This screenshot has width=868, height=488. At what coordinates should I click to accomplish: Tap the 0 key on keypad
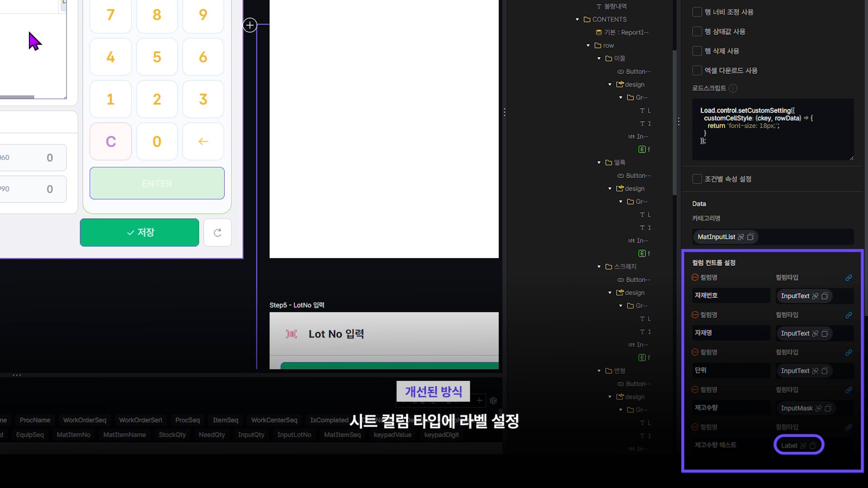coord(157,141)
